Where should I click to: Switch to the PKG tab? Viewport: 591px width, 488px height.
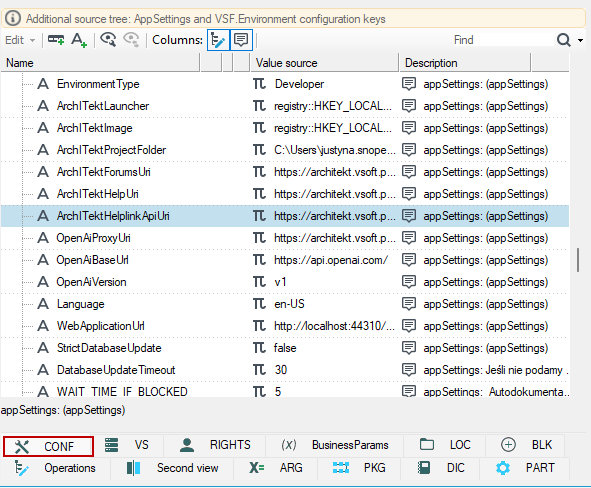359,468
